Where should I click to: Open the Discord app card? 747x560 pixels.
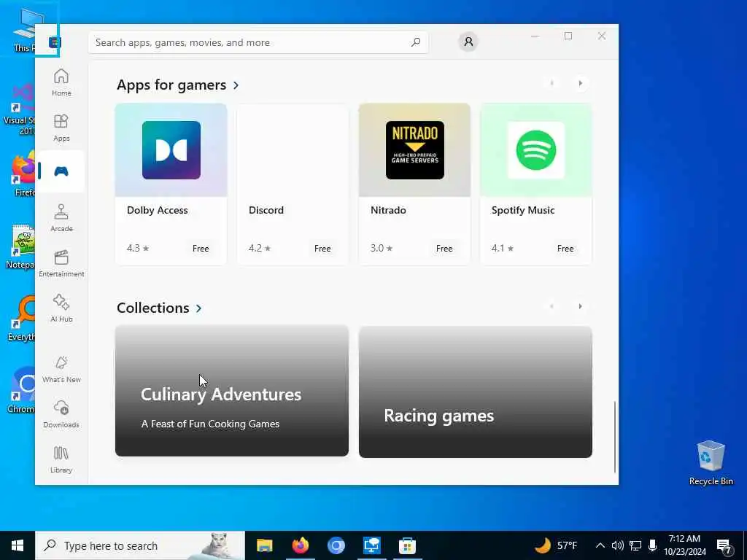(x=293, y=184)
